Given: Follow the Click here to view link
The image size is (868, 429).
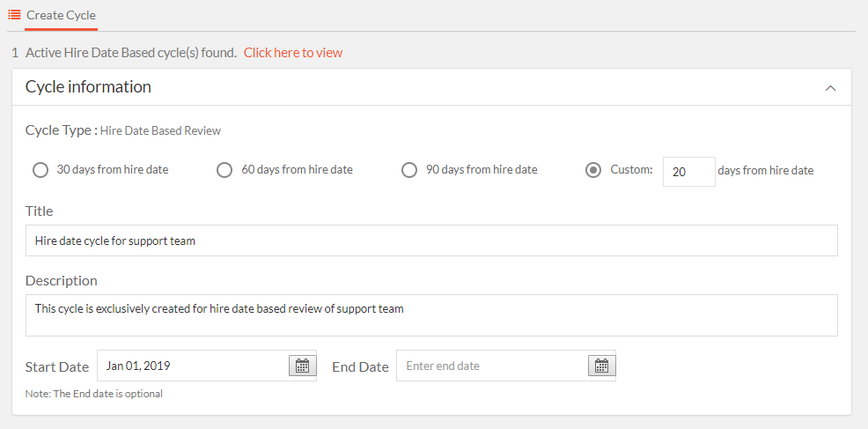Looking at the screenshot, I should click(293, 53).
